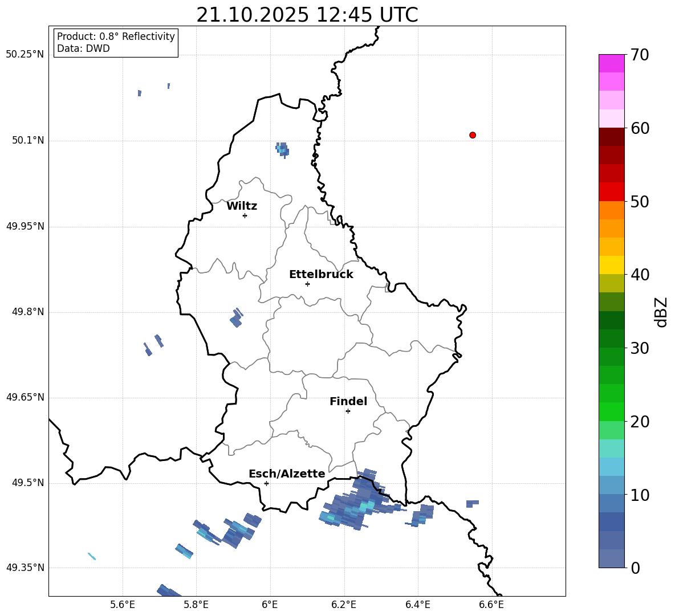The width and height of the screenshot is (675, 616).
Task: Click the colorbar tick label 70
Action: click(640, 55)
